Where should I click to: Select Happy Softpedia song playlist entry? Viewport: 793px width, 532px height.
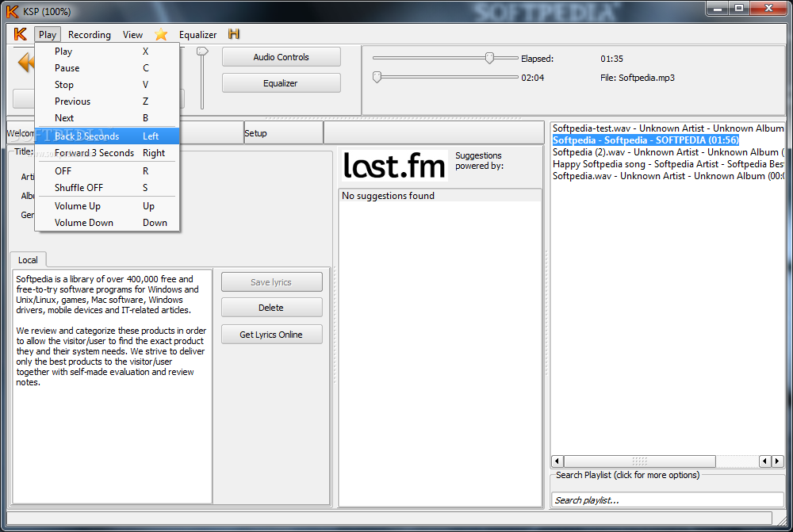(x=668, y=164)
